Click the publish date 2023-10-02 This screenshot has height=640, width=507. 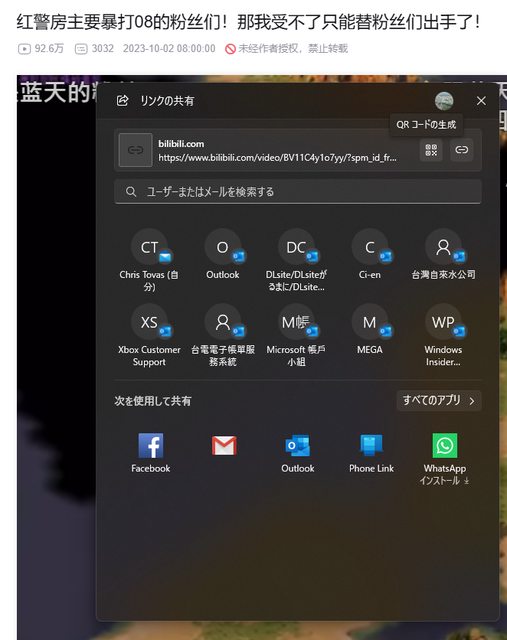point(169,49)
